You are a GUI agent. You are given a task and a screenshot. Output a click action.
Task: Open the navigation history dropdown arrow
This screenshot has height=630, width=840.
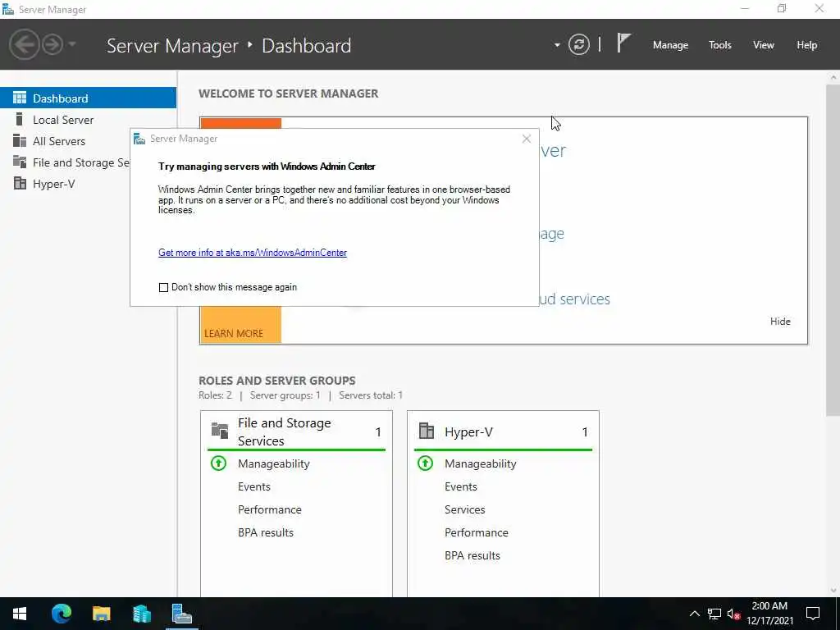pos(72,44)
